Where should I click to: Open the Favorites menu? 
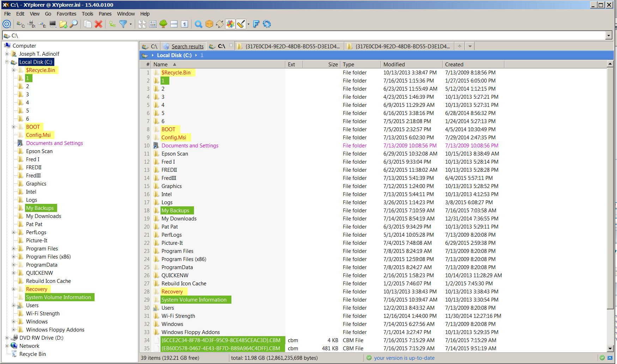pos(66,14)
